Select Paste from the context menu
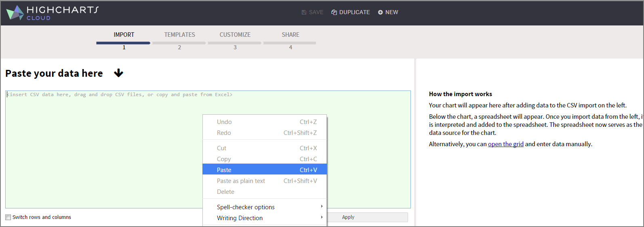Image resolution: width=644 pixels, height=227 pixels. click(x=224, y=170)
